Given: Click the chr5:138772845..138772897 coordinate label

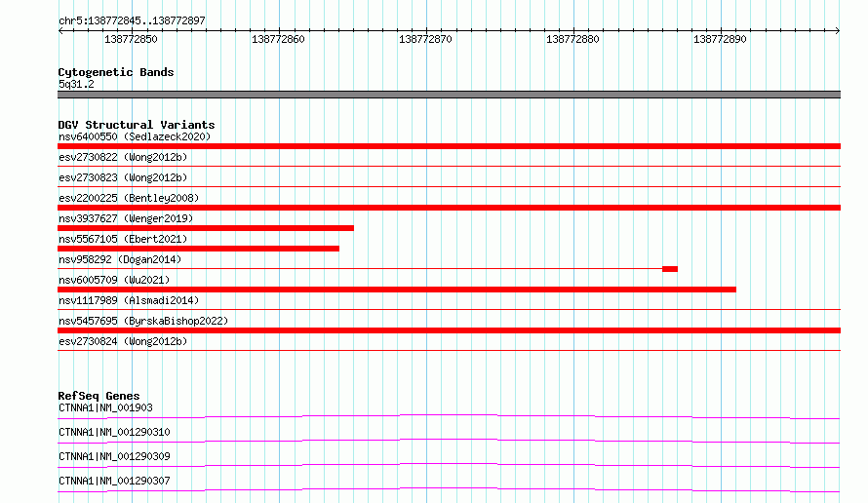Looking at the screenshot, I should (x=132, y=20).
